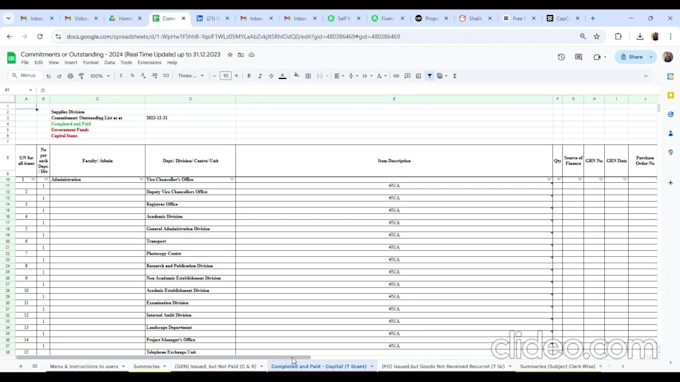Screen dimensions: 680x382
Task: Activate the paint format tool
Action: 81,76
